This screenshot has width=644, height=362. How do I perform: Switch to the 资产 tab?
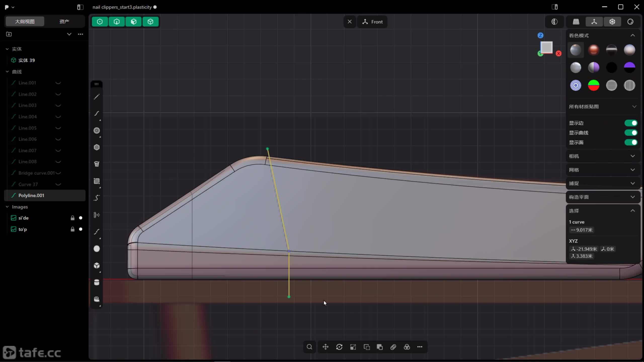[x=64, y=21]
